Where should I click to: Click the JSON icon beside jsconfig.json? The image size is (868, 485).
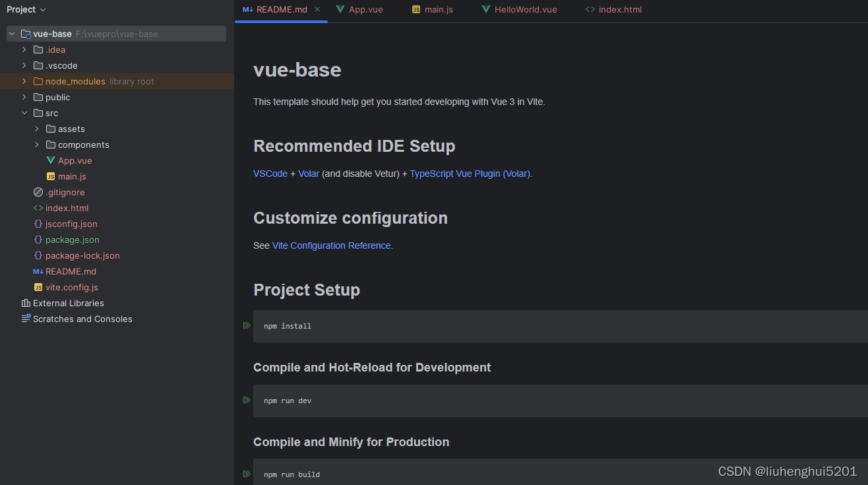coord(38,224)
